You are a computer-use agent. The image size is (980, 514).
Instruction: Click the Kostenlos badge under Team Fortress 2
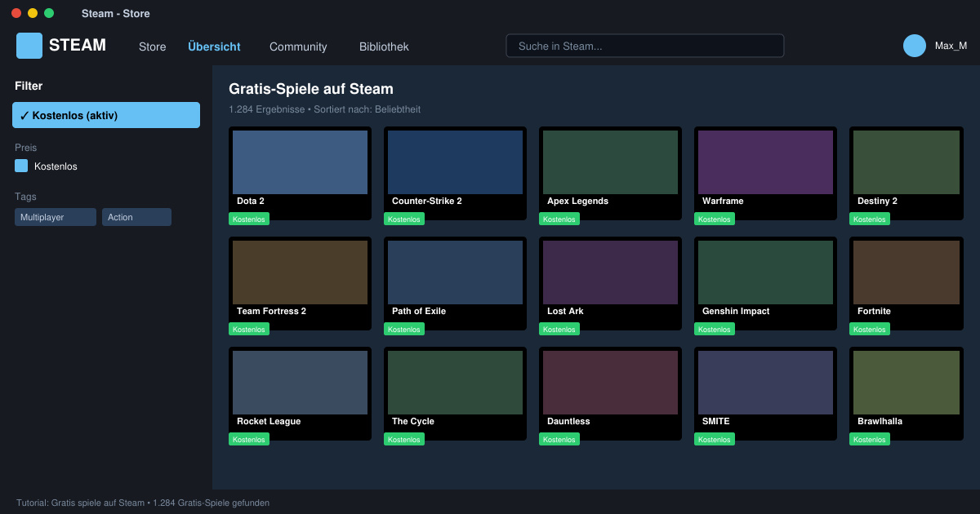pyautogui.click(x=249, y=329)
